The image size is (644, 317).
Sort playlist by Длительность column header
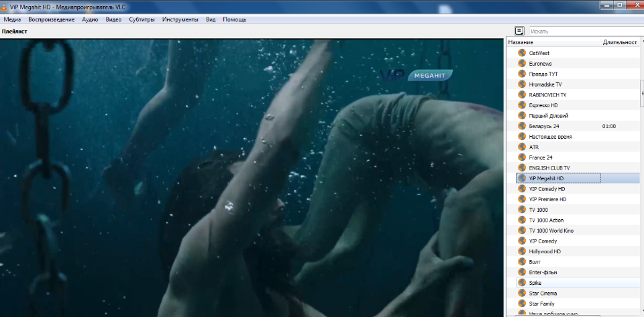[x=620, y=42]
